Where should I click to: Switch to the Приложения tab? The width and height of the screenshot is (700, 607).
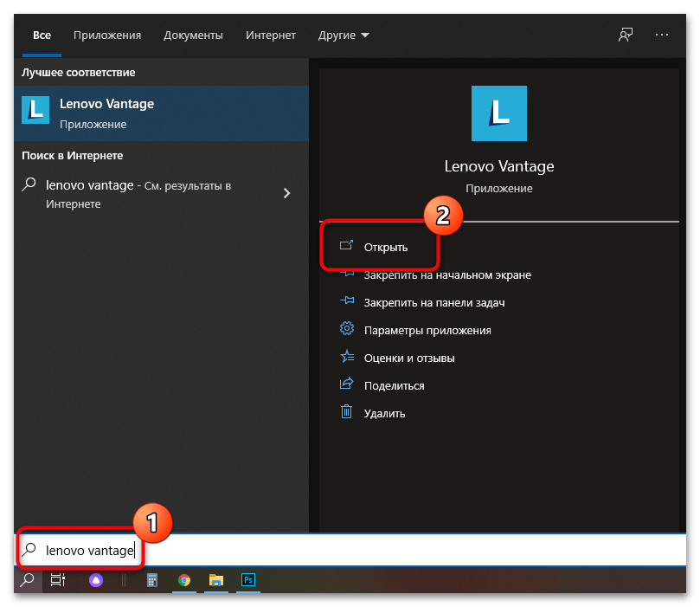(107, 36)
